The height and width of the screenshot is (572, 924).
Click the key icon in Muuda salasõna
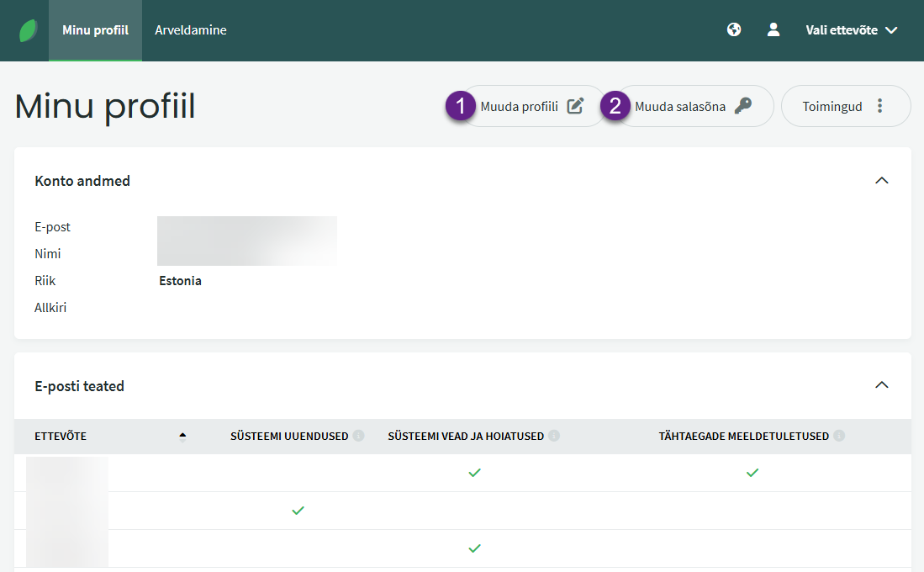pos(742,106)
